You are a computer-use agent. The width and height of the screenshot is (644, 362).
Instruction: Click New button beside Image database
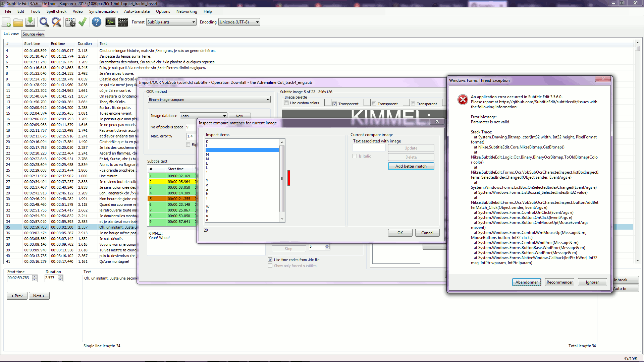[x=239, y=116]
